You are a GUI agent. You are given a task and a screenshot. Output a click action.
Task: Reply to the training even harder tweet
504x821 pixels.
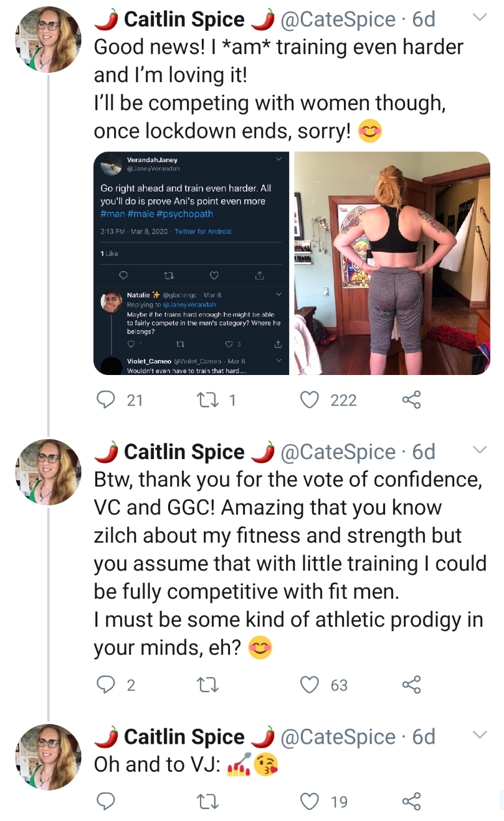tap(105, 400)
